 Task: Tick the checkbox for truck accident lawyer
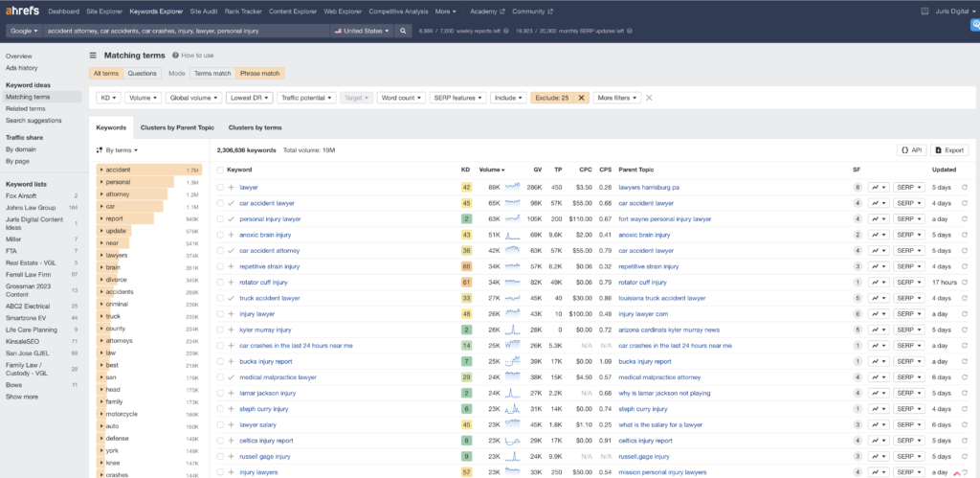(x=220, y=298)
